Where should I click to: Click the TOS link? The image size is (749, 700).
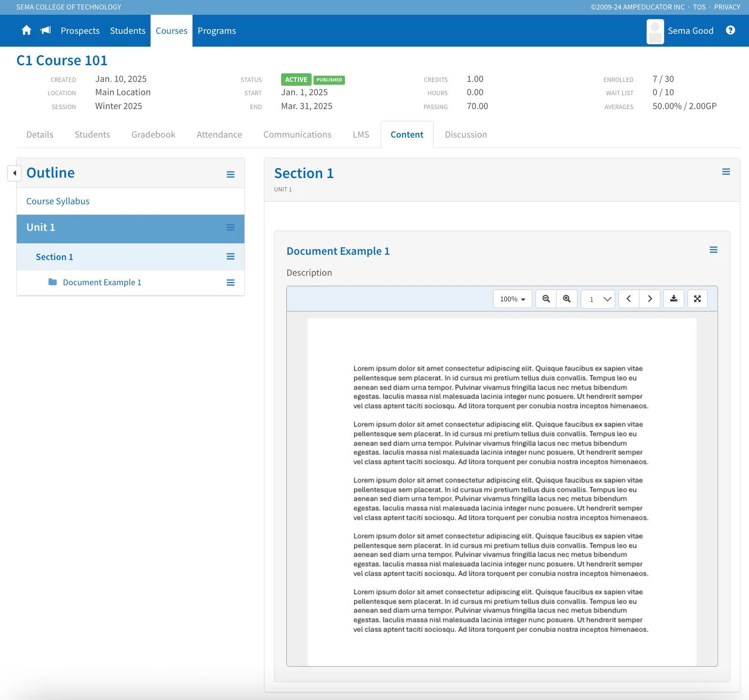tap(699, 7)
